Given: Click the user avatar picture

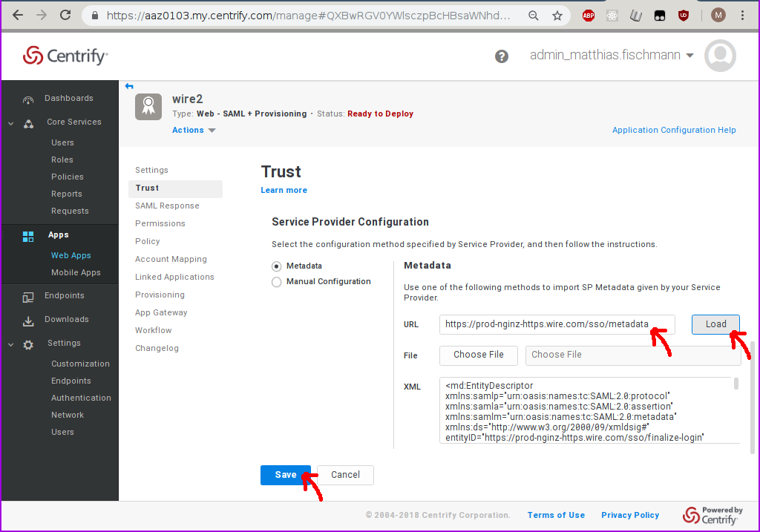Looking at the screenshot, I should tap(720, 55).
